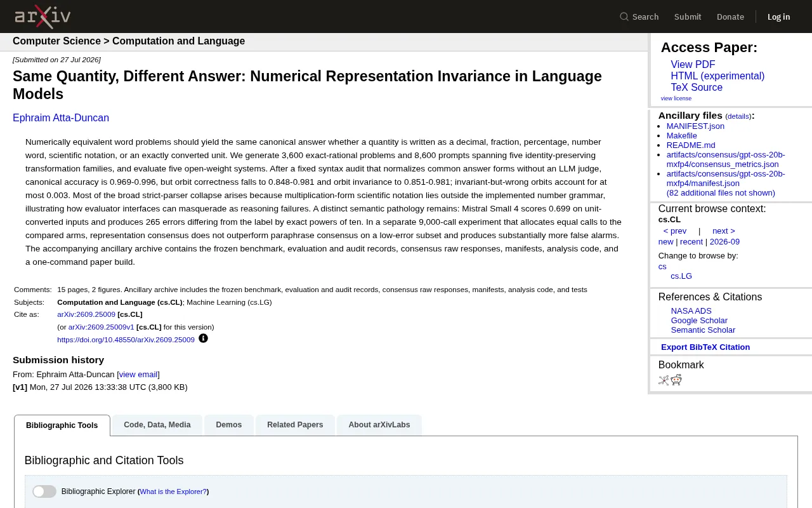812x508 pixels.
Task: Browse recent cs.CL submissions
Action: tap(691, 242)
